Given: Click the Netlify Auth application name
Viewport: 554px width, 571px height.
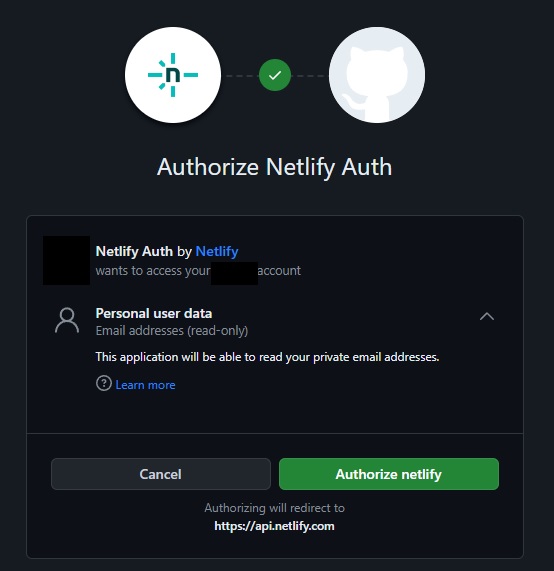Looking at the screenshot, I should [134, 251].
